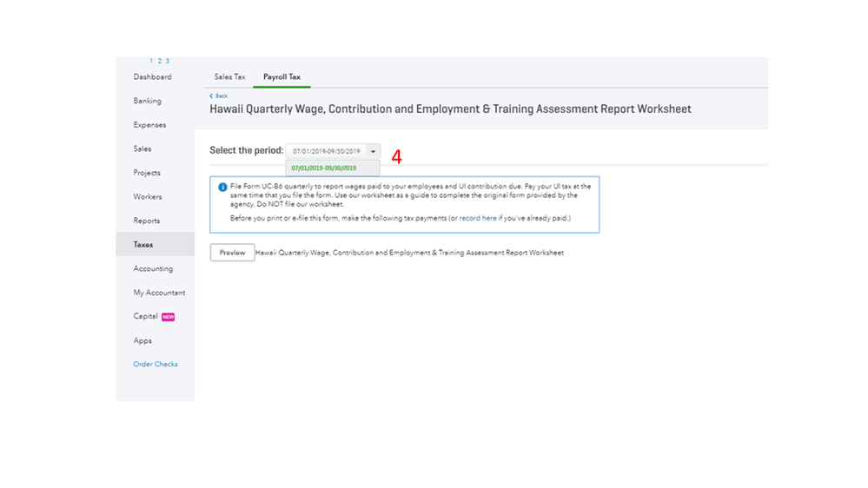Follow the 'record here' link
The image size is (868, 488).
[x=478, y=219]
